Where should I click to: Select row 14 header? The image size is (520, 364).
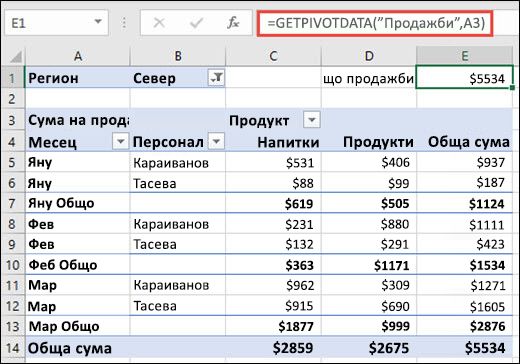pyautogui.click(x=13, y=348)
